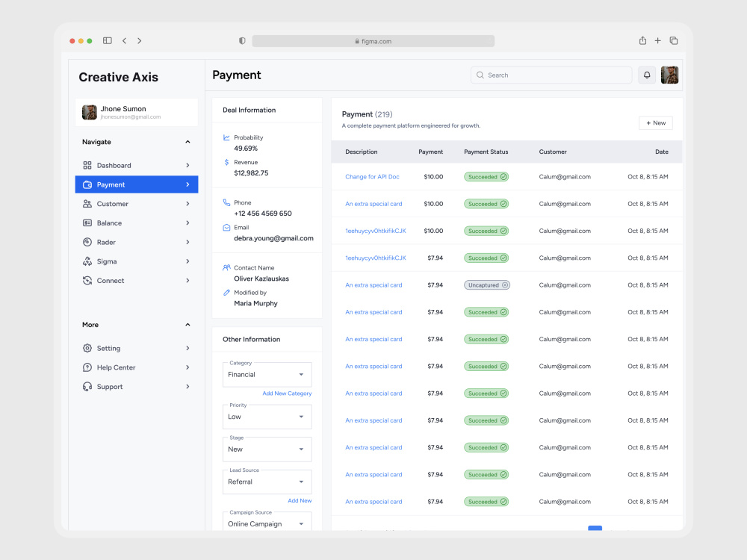Open Dashboard in the sidebar

(137, 165)
